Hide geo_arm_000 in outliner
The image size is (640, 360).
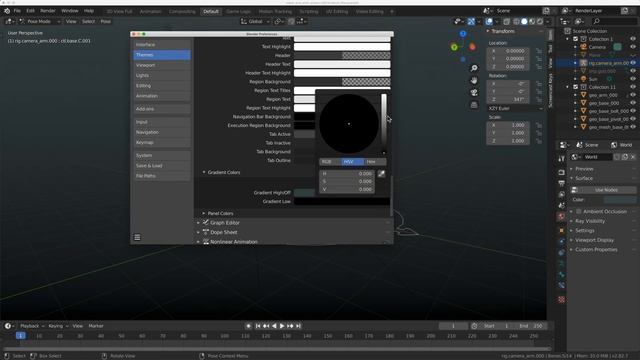tap(633, 95)
